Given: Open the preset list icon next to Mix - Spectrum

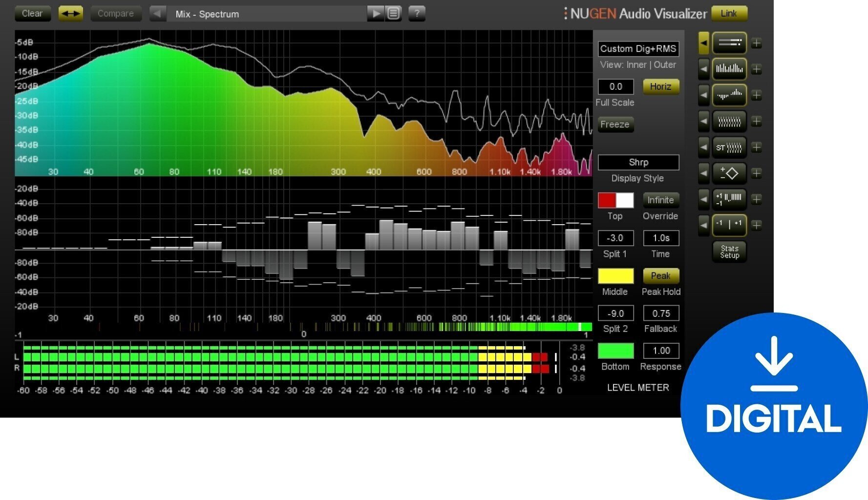Looking at the screenshot, I should [x=394, y=14].
